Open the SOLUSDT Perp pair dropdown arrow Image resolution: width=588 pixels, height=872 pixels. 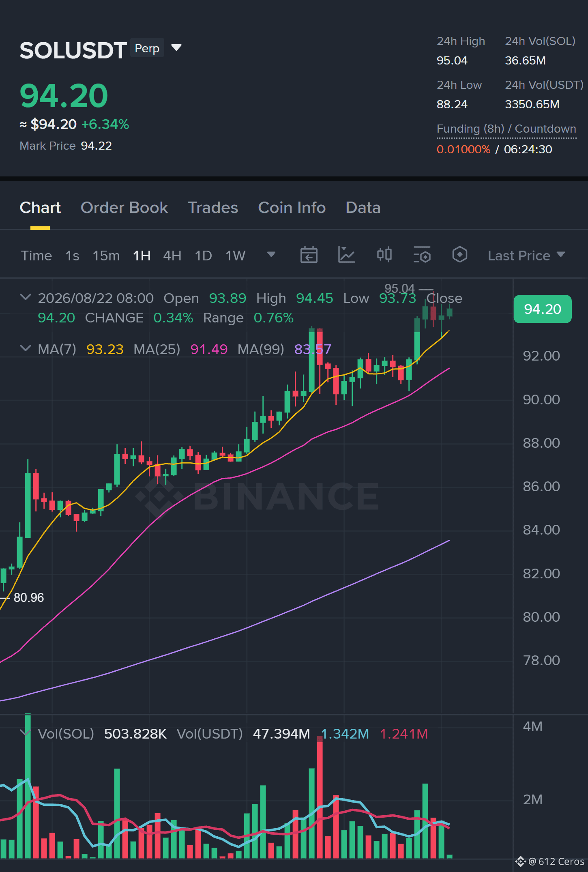point(176,48)
